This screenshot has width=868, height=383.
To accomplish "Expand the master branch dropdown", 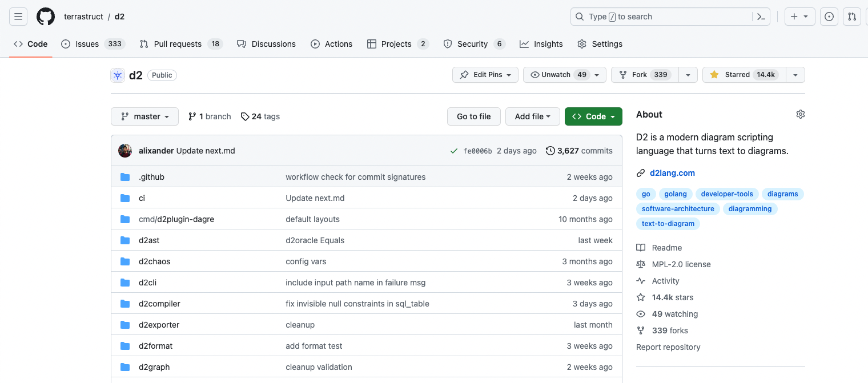I will (x=144, y=116).
